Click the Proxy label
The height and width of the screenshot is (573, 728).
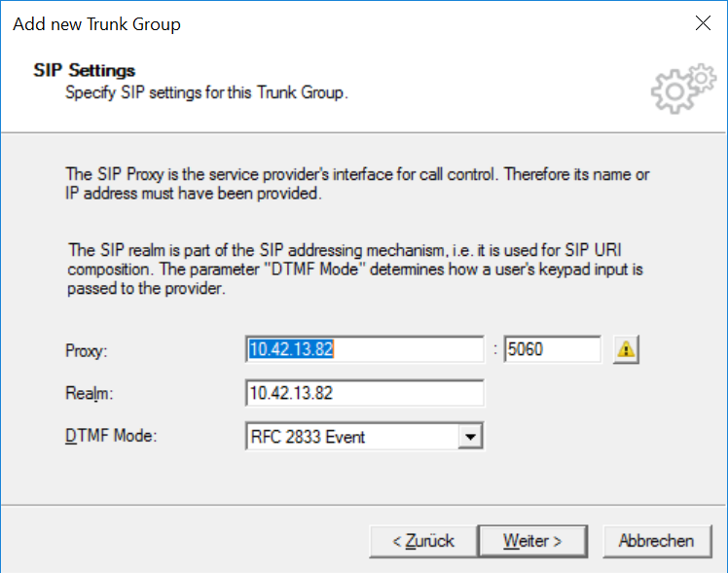[87, 351]
